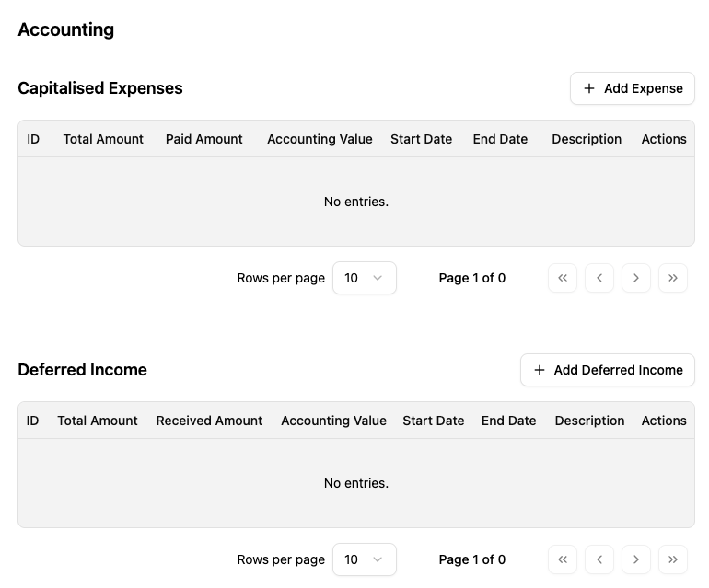Click the Add Deferred Income button

[x=608, y=370]
